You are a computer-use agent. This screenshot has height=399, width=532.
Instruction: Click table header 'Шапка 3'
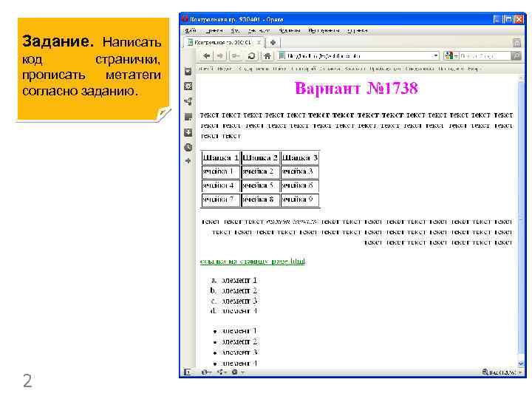coord(300,158)
